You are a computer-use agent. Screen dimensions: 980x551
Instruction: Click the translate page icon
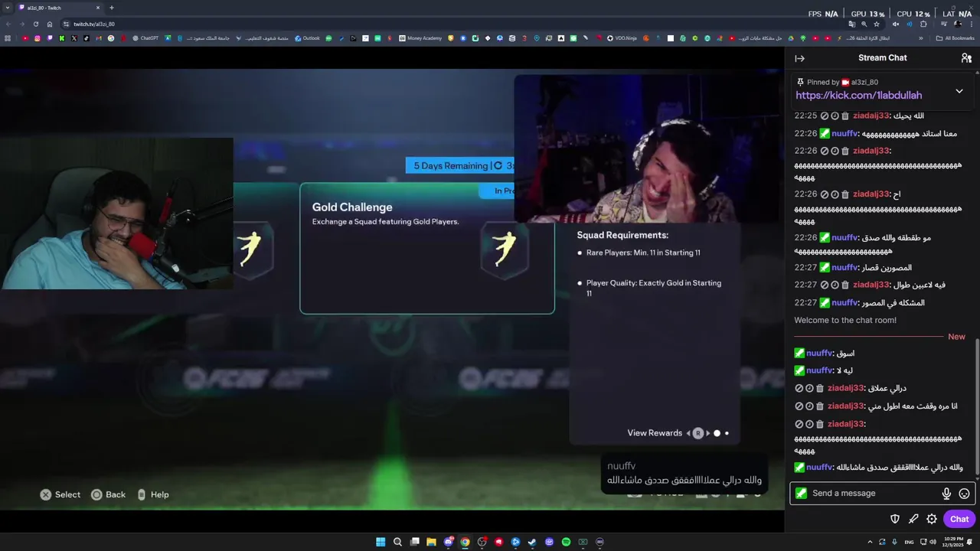(852, 24)
